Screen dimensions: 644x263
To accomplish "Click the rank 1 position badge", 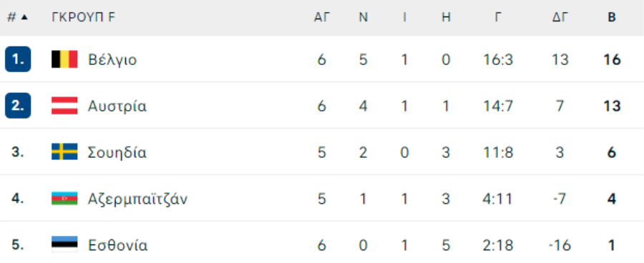I will (x=18, y=59).
